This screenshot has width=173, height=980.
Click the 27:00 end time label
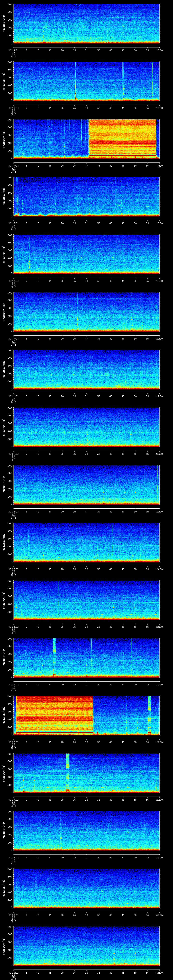159,742
